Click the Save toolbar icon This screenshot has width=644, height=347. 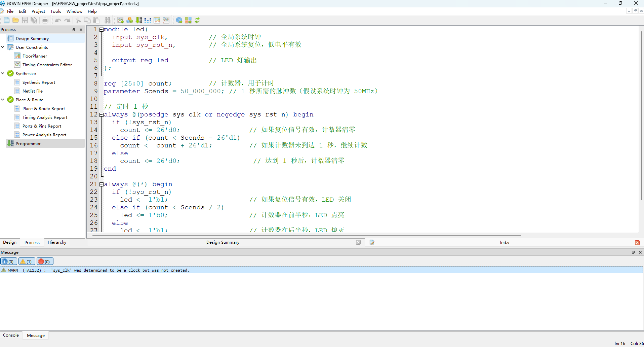pyautogui.click(x=25, y=20)
